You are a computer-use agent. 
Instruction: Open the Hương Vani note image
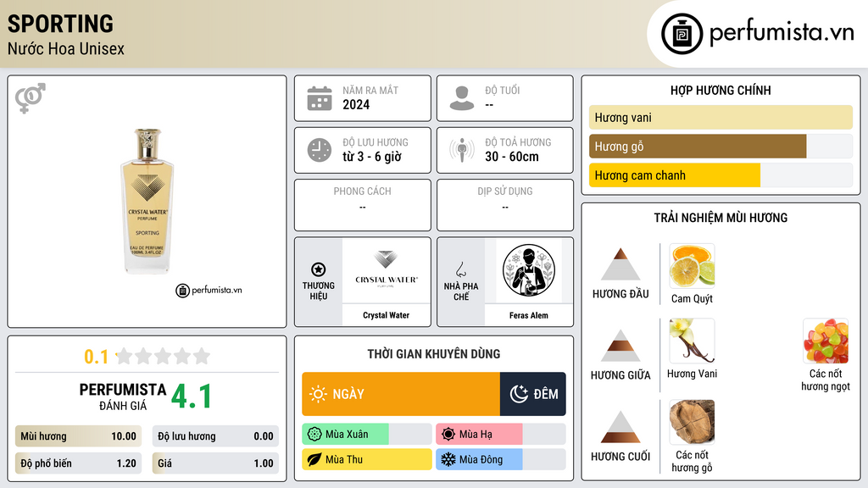point(692,341)
